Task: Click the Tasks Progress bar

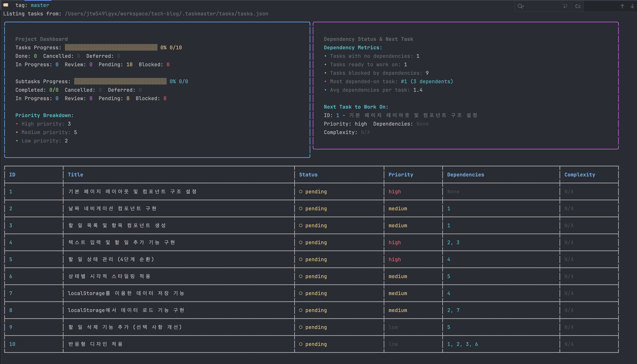Action: point(111,48)
